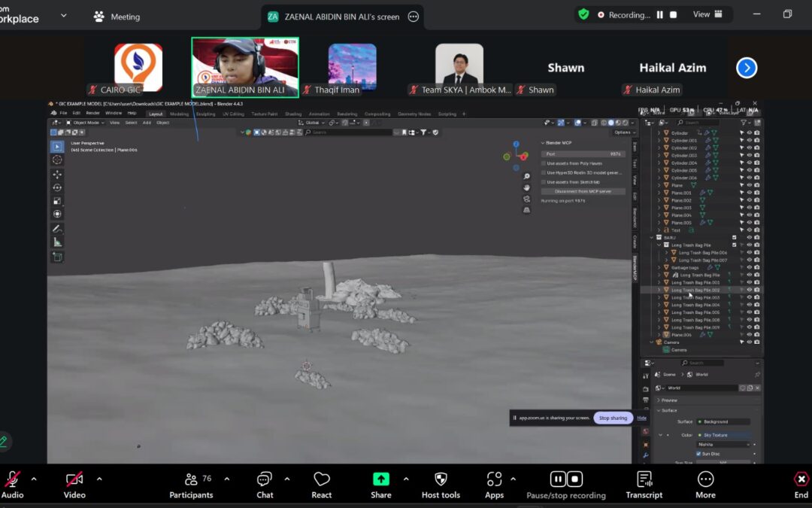812x508 pixels.
Task: Choose the 3D Cursor tool
Action: (x=57, y=160)
